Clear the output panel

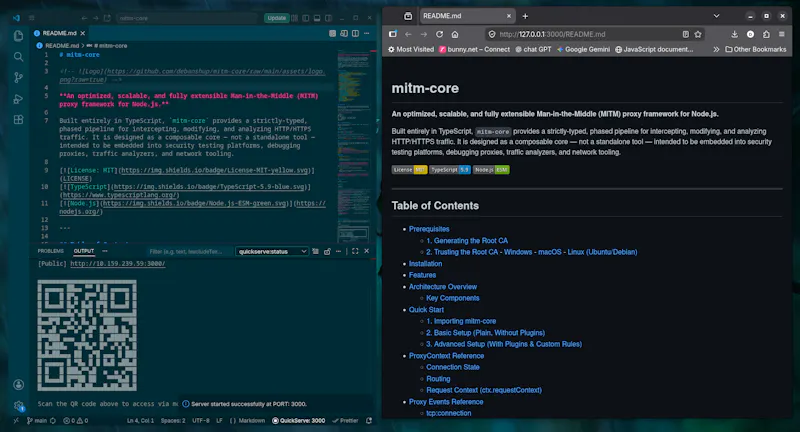(x=315, y=251)
